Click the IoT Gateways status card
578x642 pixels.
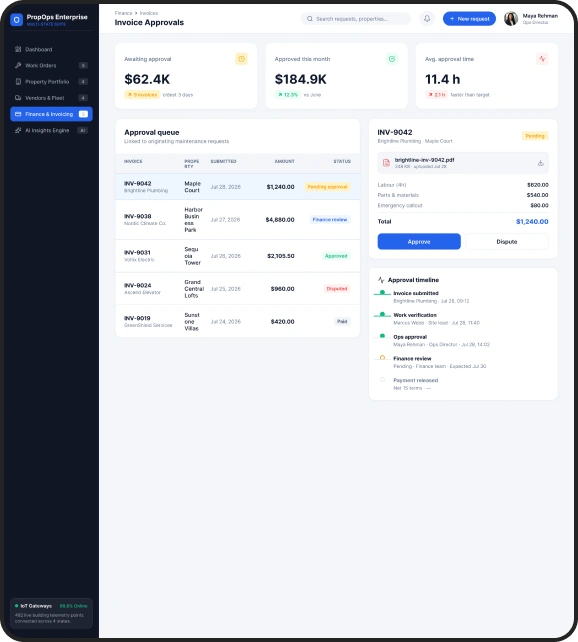pyautogui.click(x=51, y=613)
